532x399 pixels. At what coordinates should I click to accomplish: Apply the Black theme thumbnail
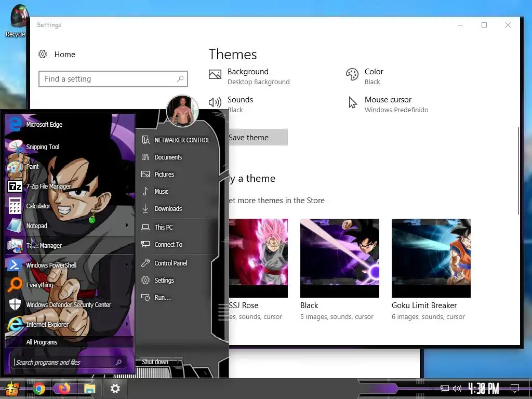[x=340, y=258]
